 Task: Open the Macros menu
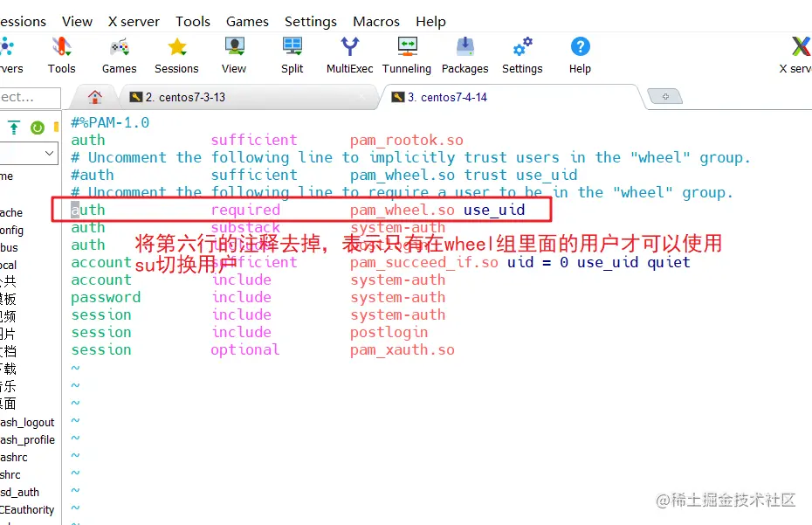click(376, 22)
